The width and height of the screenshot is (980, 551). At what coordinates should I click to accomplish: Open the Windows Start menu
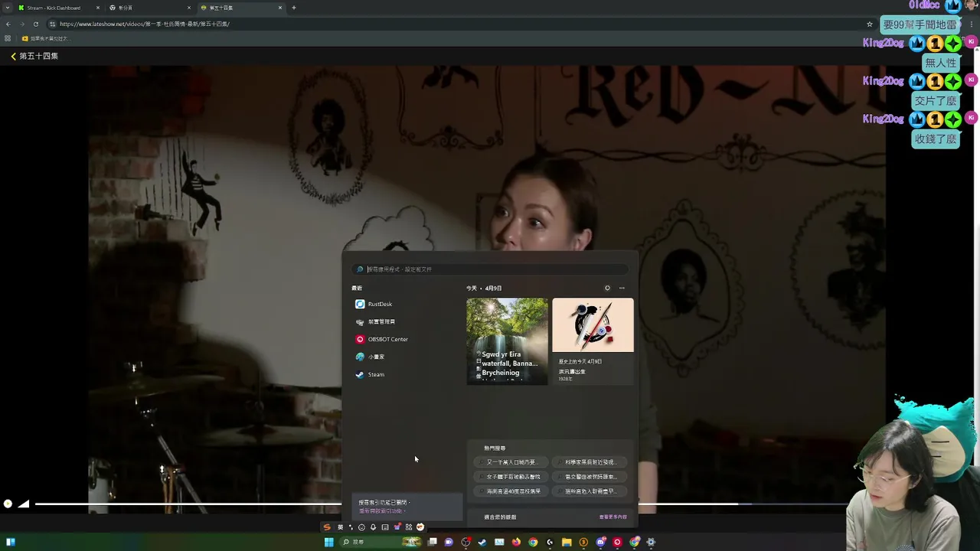(328, 542)
